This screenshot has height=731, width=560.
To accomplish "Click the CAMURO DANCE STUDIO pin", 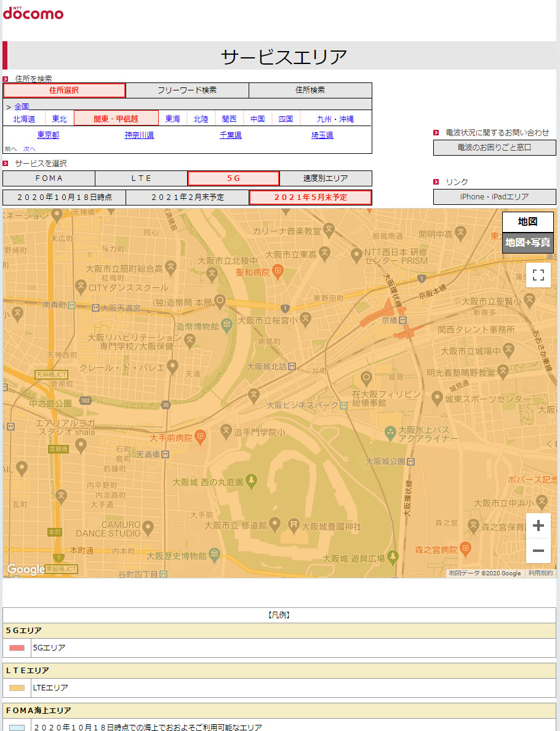I will pyautogui.click(x=148, y=528).
